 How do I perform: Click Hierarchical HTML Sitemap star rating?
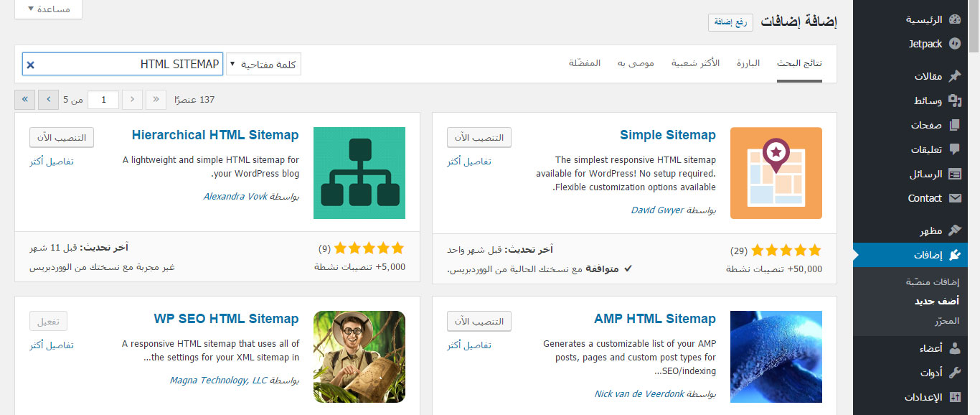pyautogui.click(x=369, y=248)
